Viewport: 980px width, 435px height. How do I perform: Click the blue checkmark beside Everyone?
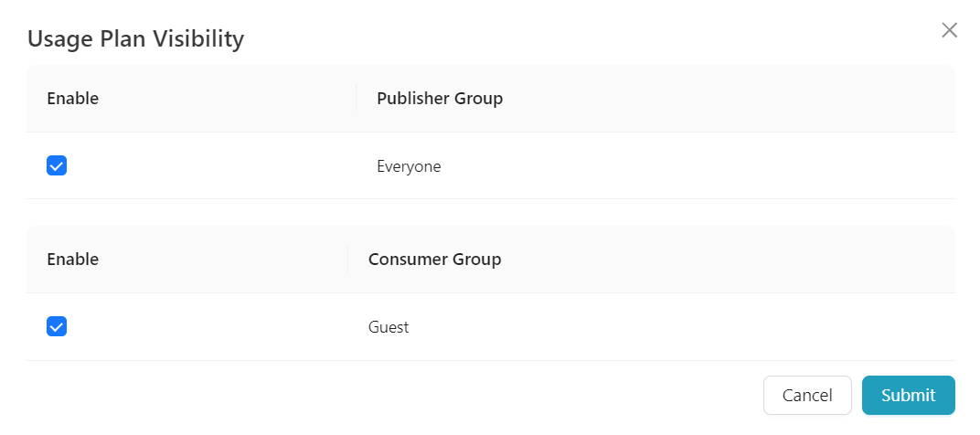point(57,165)
